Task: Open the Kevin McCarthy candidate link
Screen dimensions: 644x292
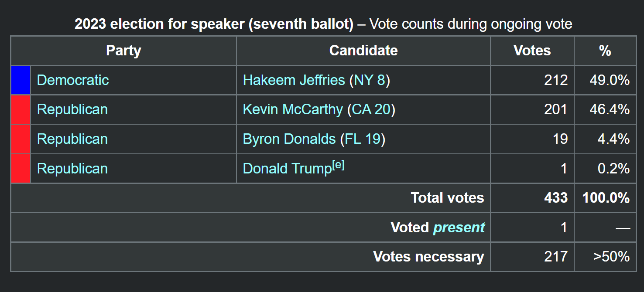Action: pyautogui.click(x=292, y=109)
